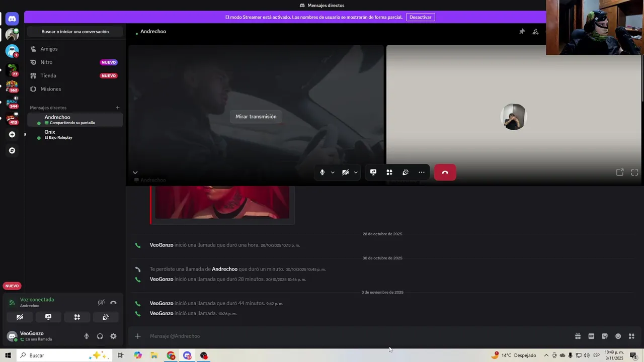
Task: Mute microphone in user panel
Action: coord(87,336)
